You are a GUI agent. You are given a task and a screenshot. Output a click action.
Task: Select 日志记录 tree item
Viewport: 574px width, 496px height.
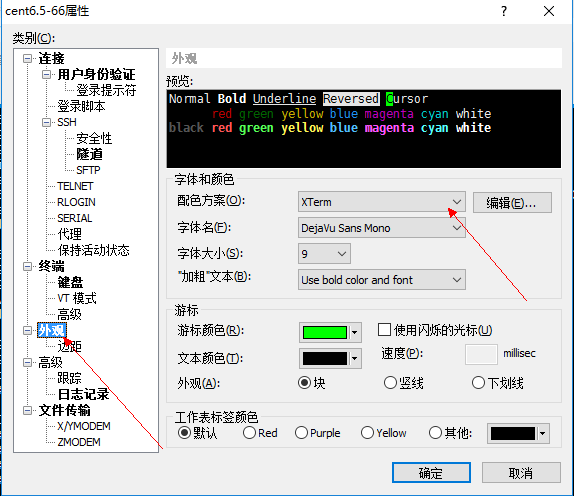pos(83,394)
